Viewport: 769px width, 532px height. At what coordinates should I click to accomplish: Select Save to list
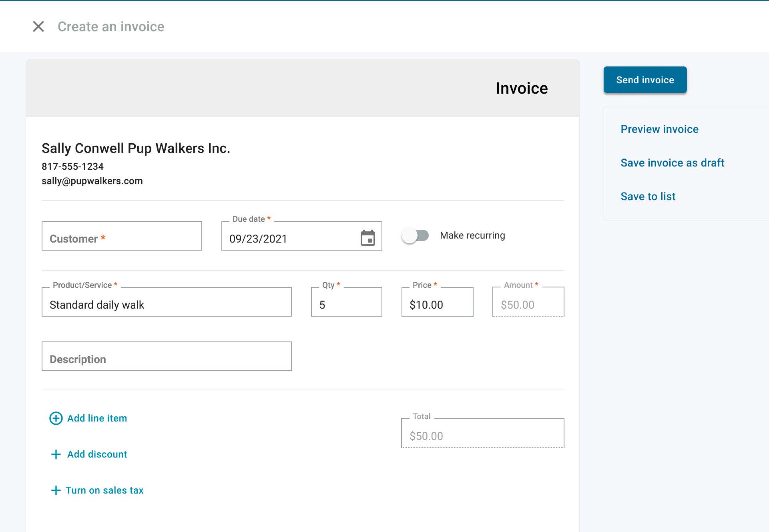pos(648,197)
